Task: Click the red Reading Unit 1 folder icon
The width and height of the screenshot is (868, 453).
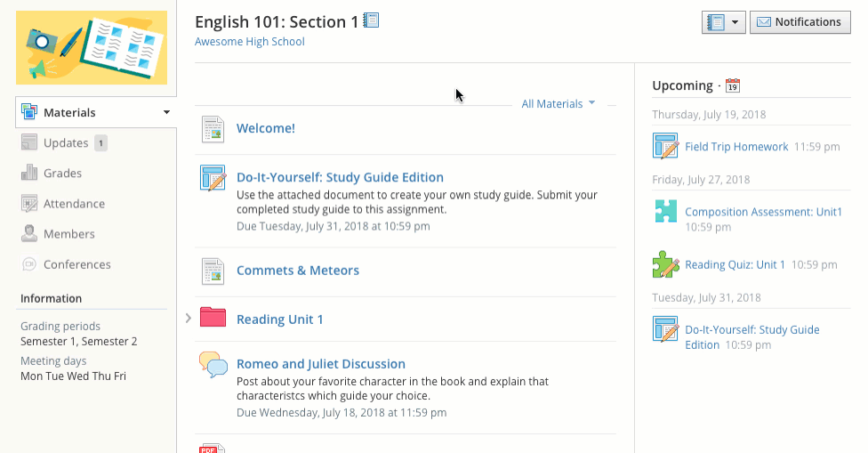Action: coord(213,318)
